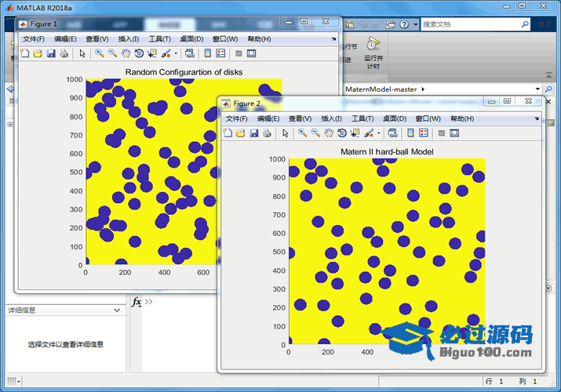Enable Data Cursor tool in Figure 1

[x=152, y=53]
